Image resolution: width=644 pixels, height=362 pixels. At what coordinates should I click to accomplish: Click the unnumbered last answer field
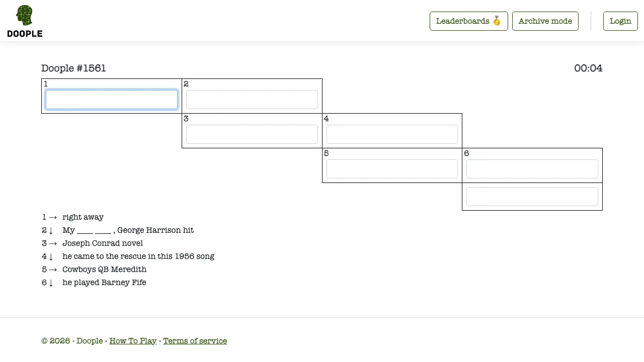(532, 197)
